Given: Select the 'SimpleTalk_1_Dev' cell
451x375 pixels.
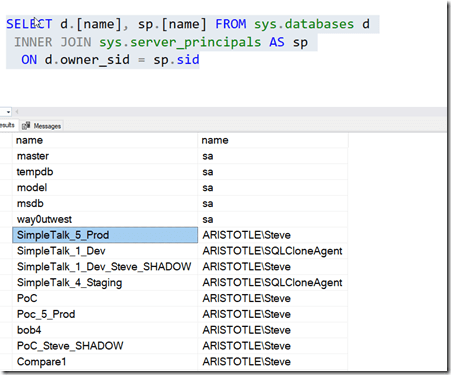Looking at the screenshot, I should coord(105,251).
